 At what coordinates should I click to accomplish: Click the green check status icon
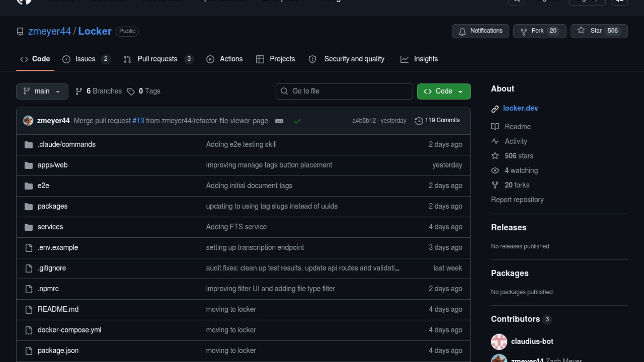pyautogui.click(x=297, y=121)
